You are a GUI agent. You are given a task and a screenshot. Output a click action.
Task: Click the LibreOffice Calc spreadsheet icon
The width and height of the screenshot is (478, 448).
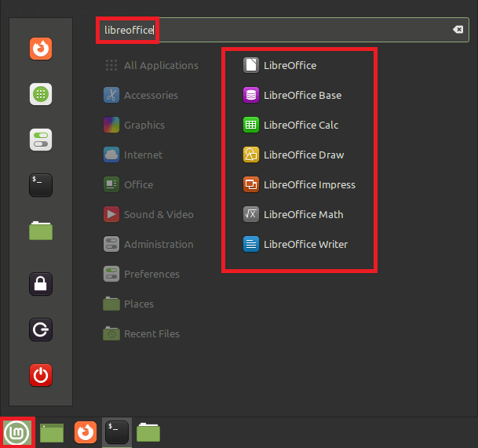click(x=251, y=125)
